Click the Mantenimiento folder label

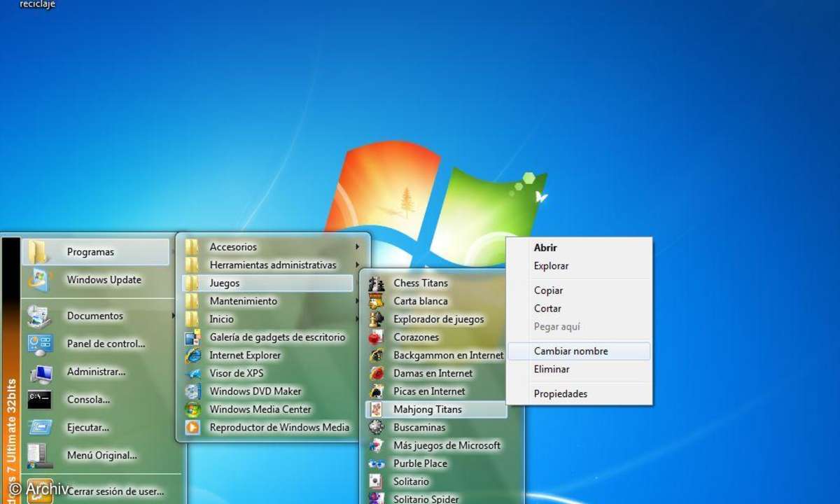(x=244, y=302)
